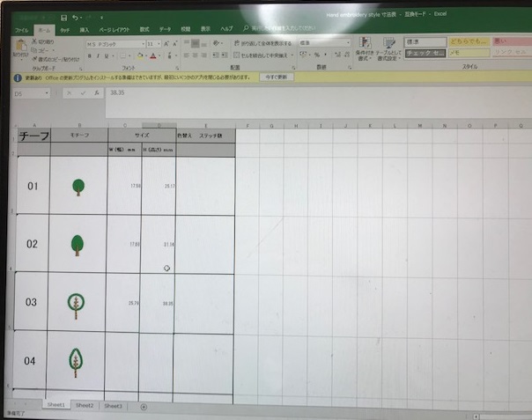
Task: Click the Format Painter (書式のコピー/貼り付け) icon
Action: [34, 59]
